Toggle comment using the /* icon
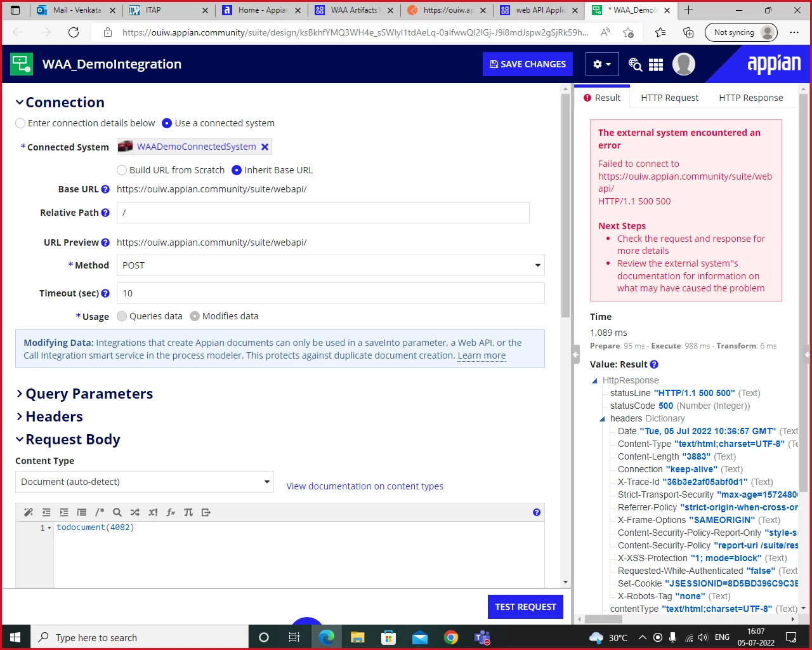The image size is (812, 650). coord(100,512)
